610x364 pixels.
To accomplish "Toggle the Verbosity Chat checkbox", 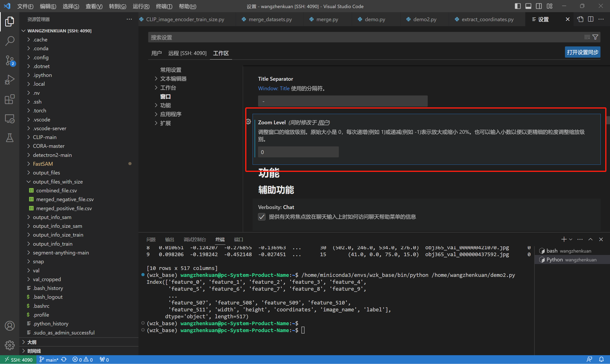I will (261, 217).
